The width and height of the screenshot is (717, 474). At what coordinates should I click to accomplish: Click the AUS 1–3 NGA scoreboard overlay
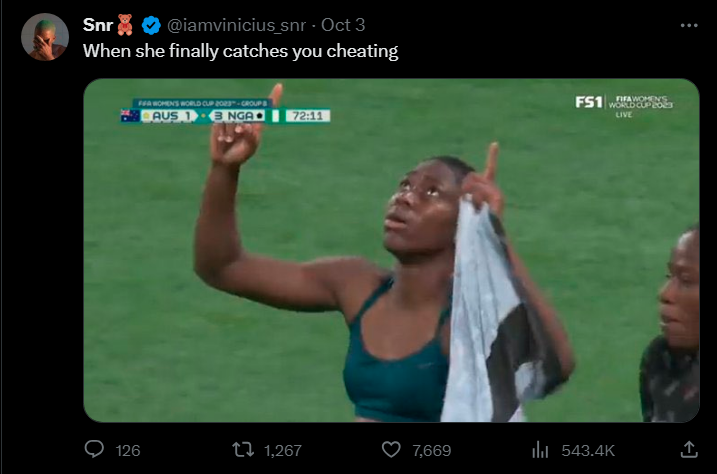click(x=225, y=112)
